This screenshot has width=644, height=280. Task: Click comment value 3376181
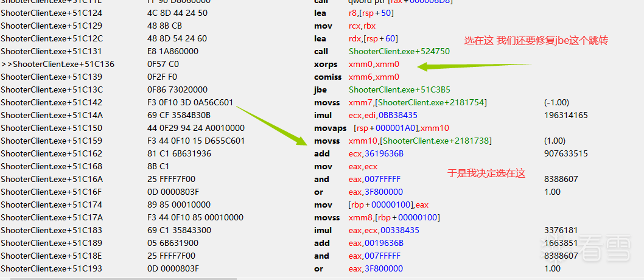tap(561, 230)
